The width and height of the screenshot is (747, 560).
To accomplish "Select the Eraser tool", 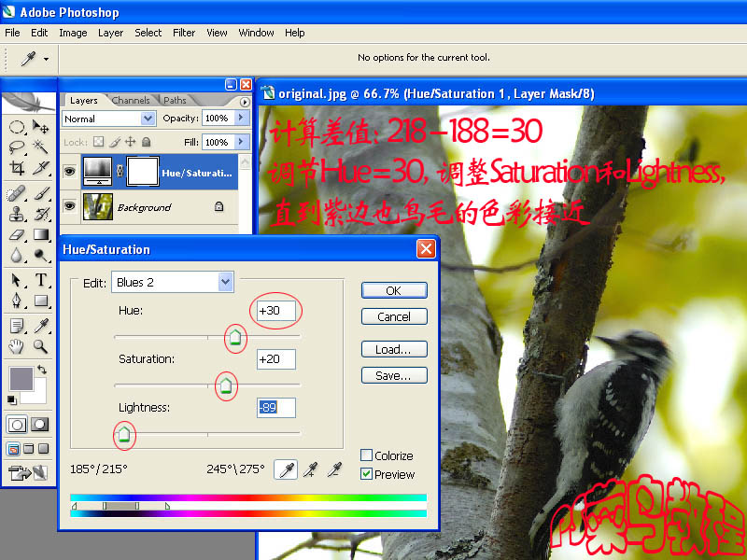I will pyautogui.click(x=17, y=235).
